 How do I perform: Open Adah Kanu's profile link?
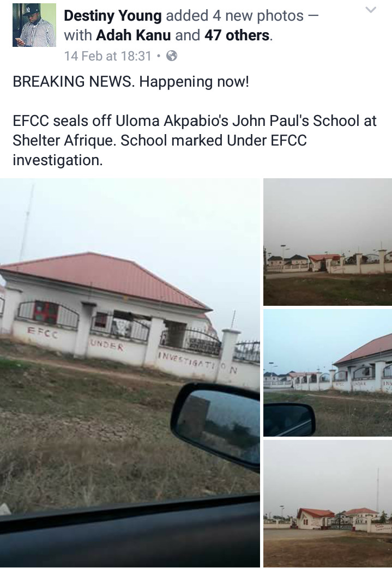tap(134, 35)
